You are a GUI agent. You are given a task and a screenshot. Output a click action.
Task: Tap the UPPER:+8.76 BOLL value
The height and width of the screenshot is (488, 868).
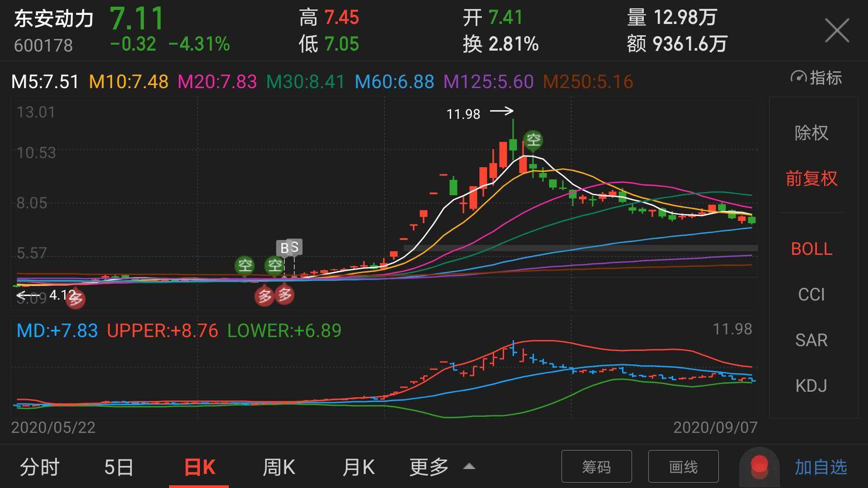click(162, 331)
